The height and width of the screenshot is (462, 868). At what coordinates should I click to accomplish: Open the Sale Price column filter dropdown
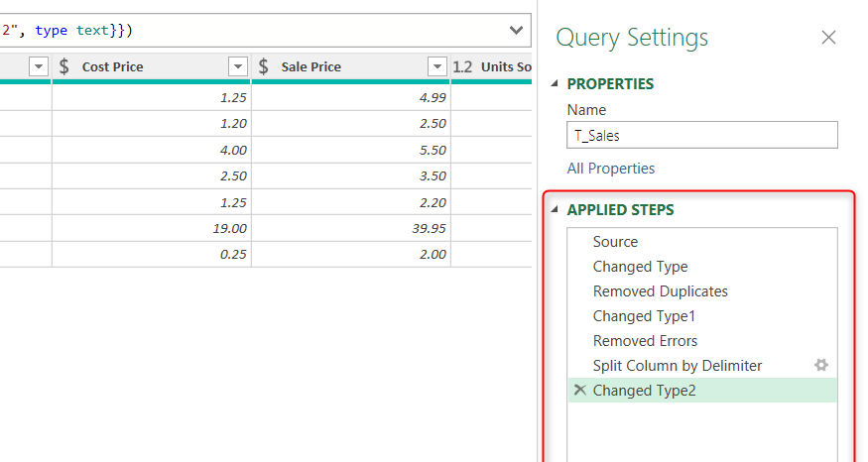pos(436,66)
